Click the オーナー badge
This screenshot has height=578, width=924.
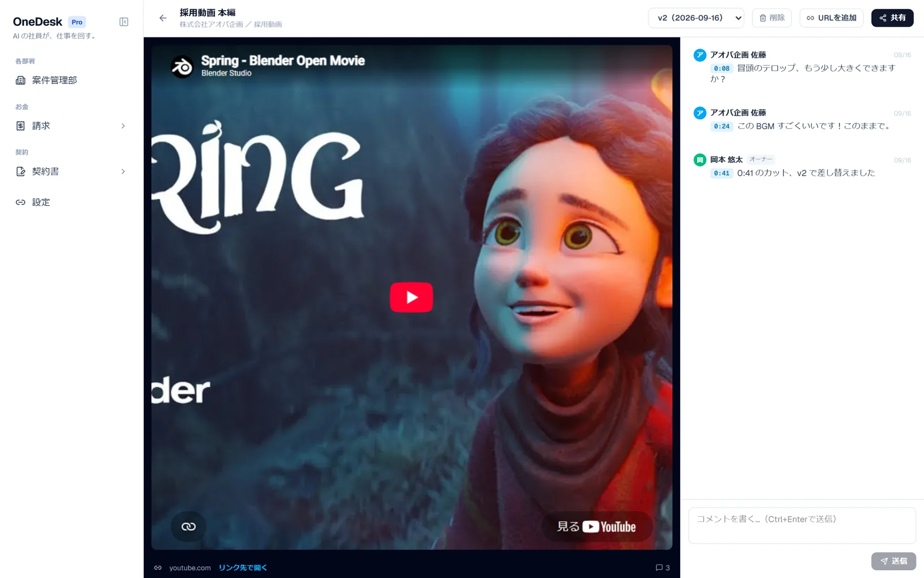tap(761, 159)
